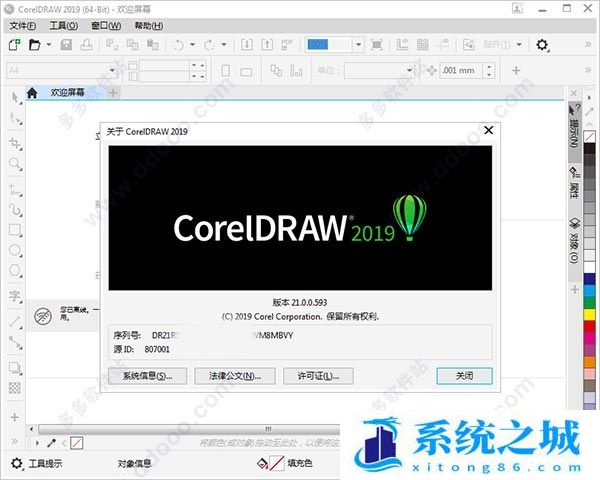600x480 pixels.
Task: Click the 关闭 button in About dialog
Action: tap(464, 376)
